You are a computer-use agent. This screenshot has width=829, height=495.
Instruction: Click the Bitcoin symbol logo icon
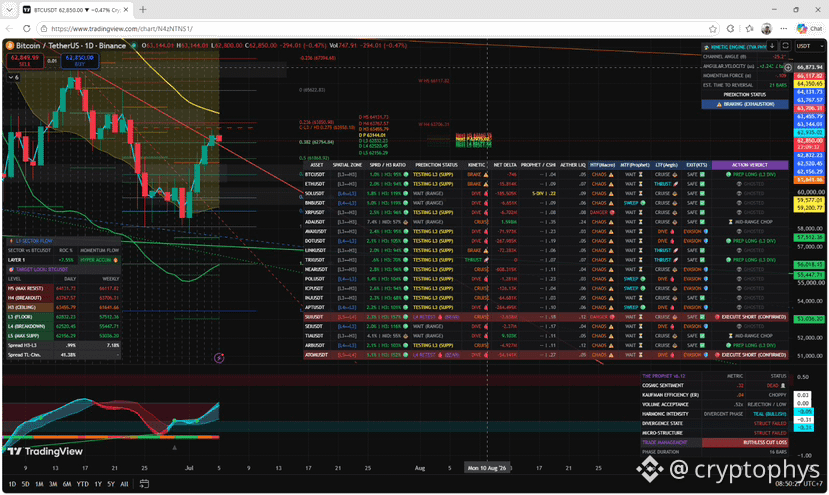click(10, 45)
